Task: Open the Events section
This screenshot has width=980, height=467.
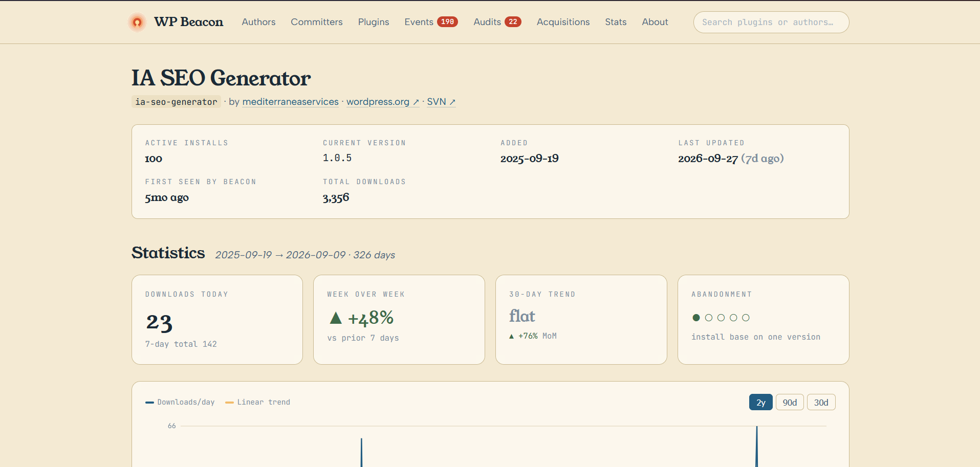Action: coord(419,22)
